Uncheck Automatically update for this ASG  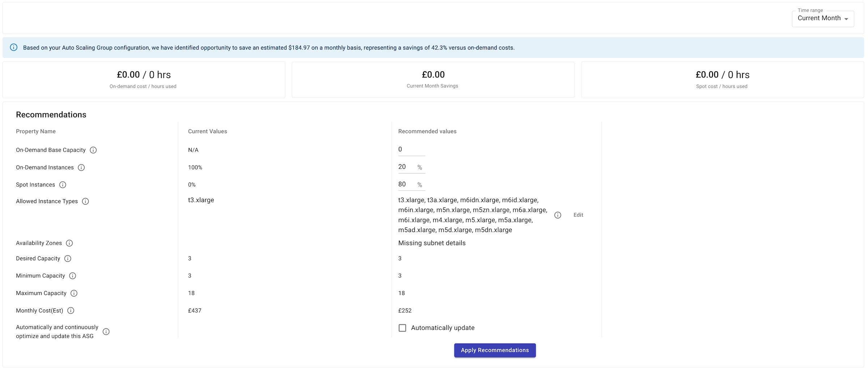pos(402,328)
